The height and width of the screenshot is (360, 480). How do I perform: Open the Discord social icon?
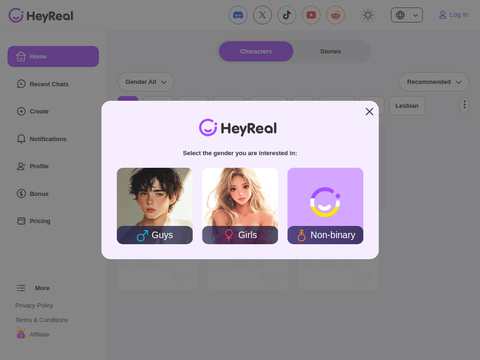pyautogui.click(x=238, y=15)
